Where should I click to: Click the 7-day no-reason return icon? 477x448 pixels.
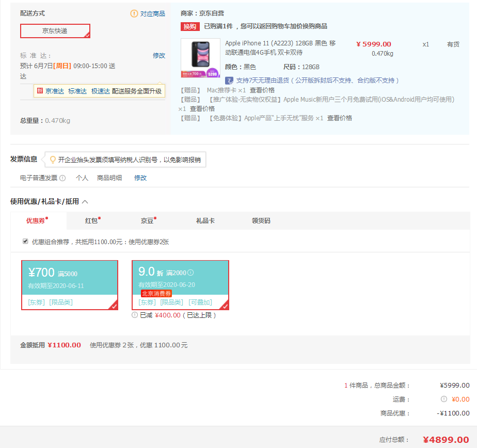point(229,81)
